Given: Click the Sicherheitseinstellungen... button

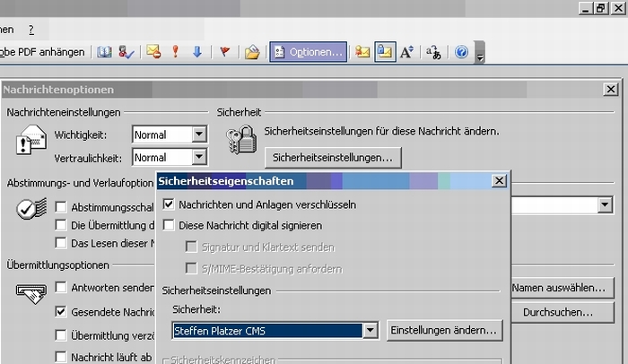Looking at the screenshot, I should pyautogui.click(x=333, y=157).
